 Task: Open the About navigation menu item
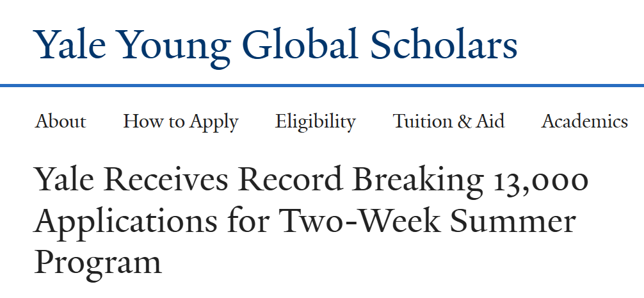click(x=60, y=121)
